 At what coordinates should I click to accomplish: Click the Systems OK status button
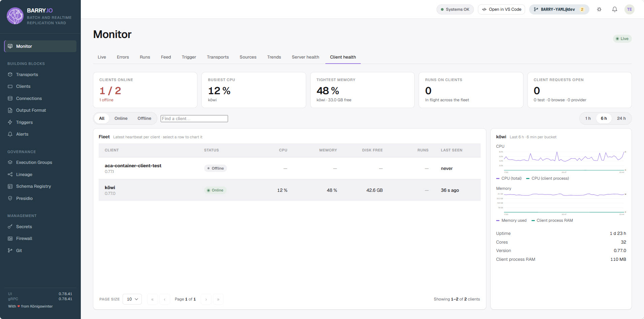[455, 9]
